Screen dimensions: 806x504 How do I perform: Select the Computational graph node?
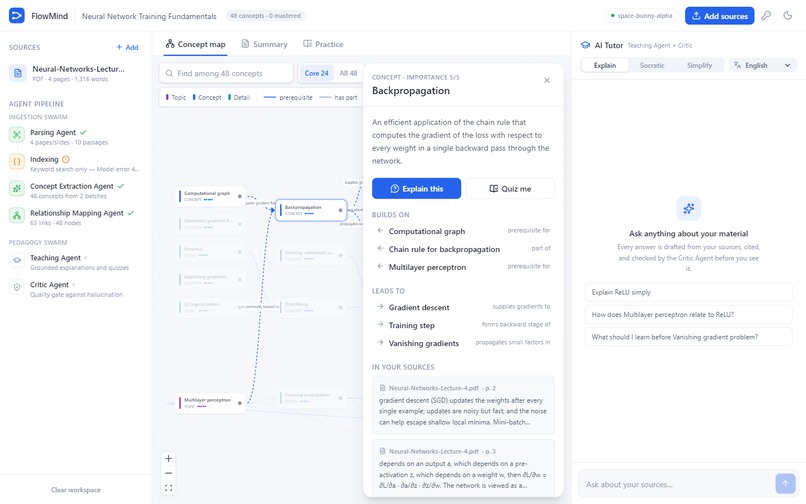(210, 196)
